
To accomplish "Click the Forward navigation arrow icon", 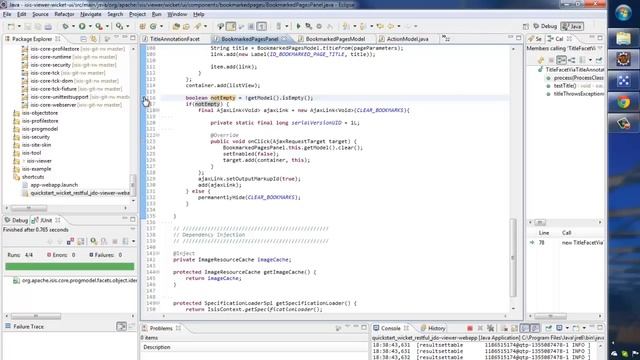I will coord(407,27).
